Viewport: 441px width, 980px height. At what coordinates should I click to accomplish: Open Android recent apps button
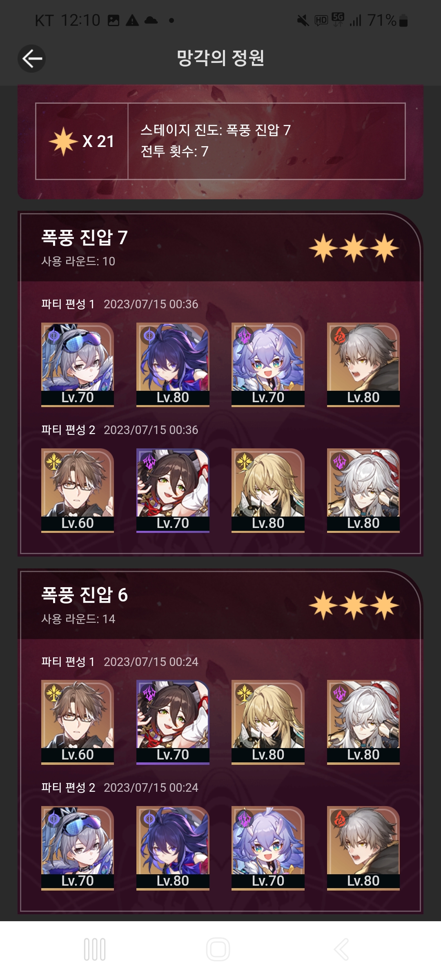coord(95,949)
